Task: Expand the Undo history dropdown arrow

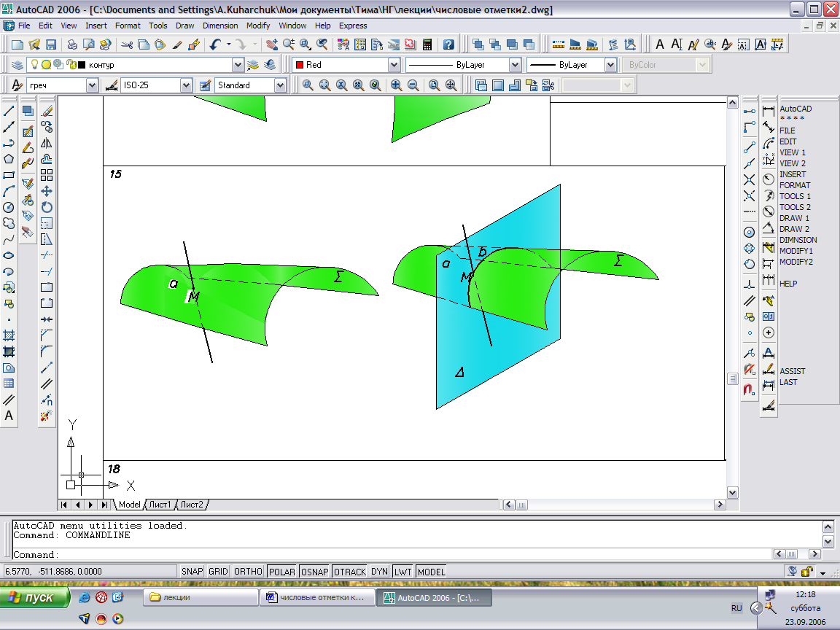Action: pyautogui.click(x=229, y=44)
